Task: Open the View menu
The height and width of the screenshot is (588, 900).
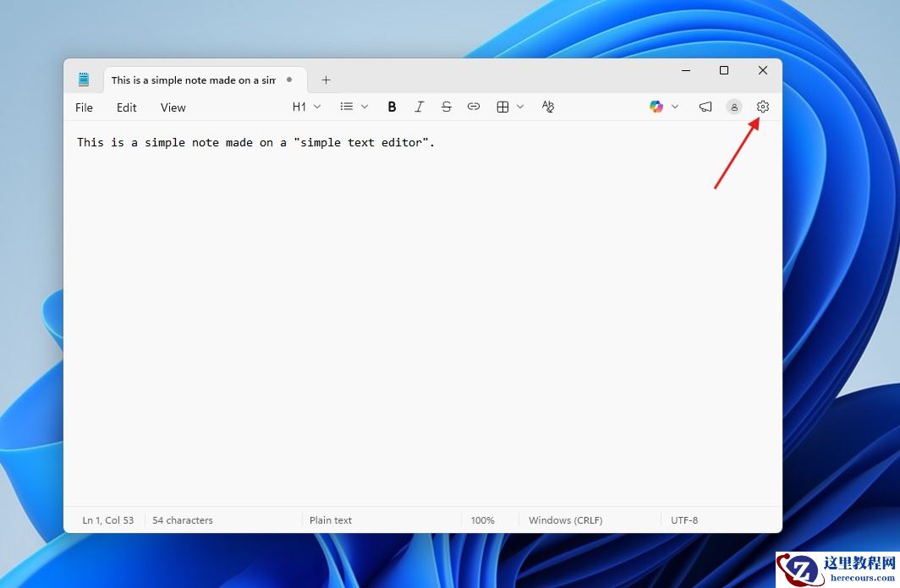Action: click(x=173, y=107)
